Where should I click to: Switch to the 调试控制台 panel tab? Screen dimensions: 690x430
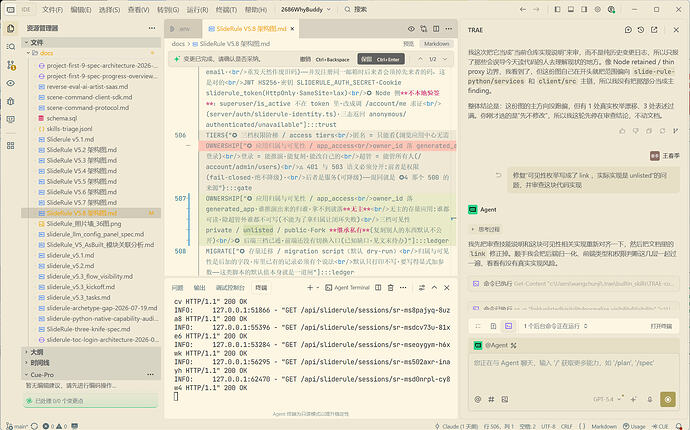coord(230,287)
